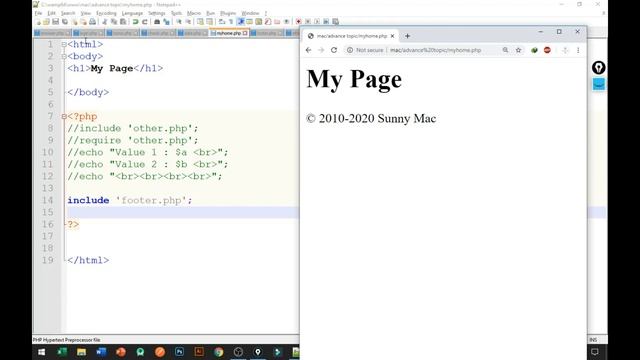Click the Not secure site info button
The width and height of the screenshot is (640, 360).
coord(365,50)
